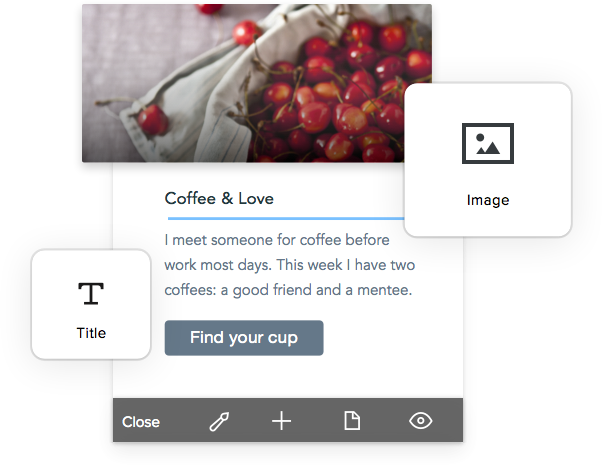The width and height of the screenshot is (602, 465).
Task: Click the paragraph about meeting for coffee
Action: pos(289,265)
